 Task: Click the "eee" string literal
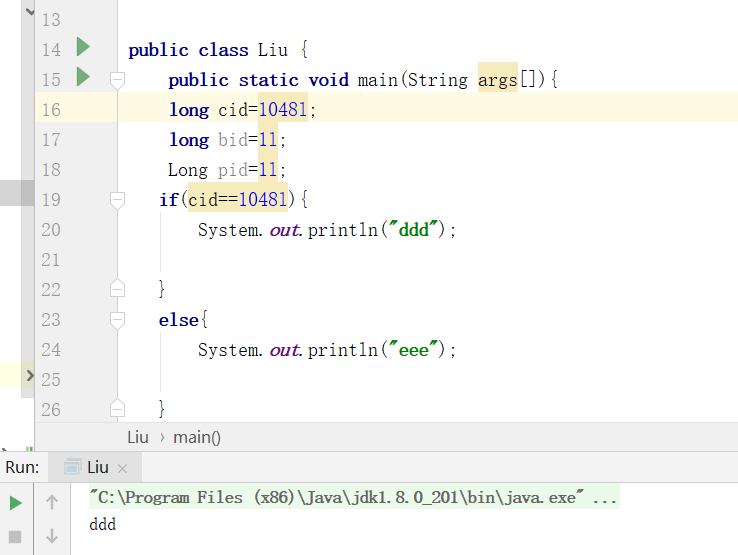414,350
